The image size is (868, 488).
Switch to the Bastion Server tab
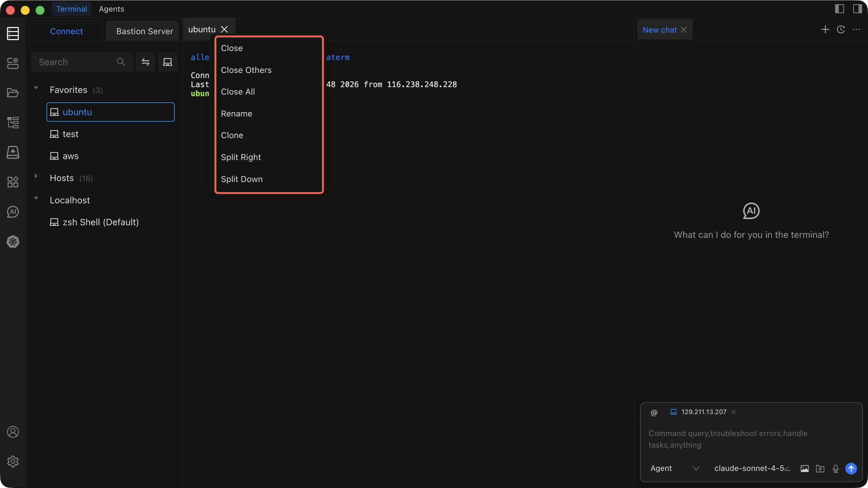144,31
